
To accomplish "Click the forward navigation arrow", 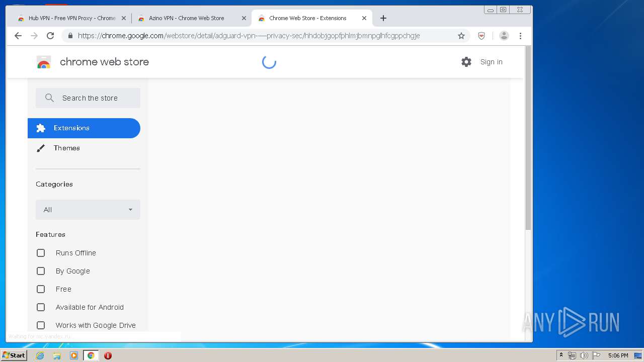I will (34, 36).
